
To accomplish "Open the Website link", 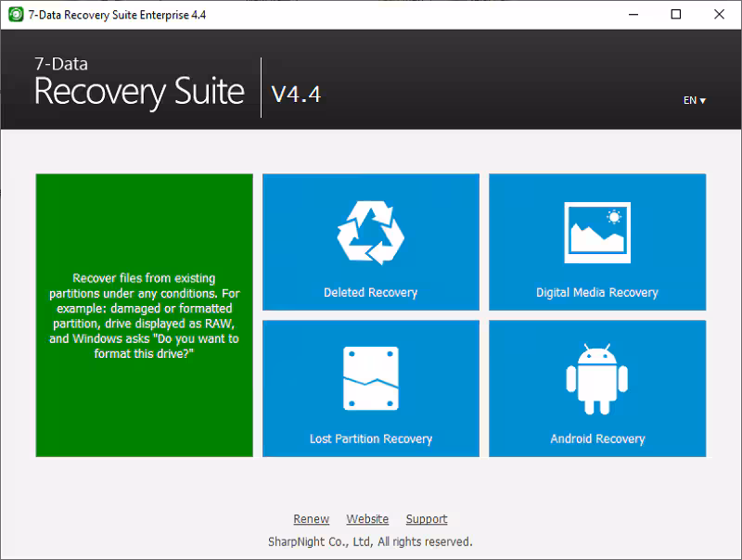I will tap(367, 519).
